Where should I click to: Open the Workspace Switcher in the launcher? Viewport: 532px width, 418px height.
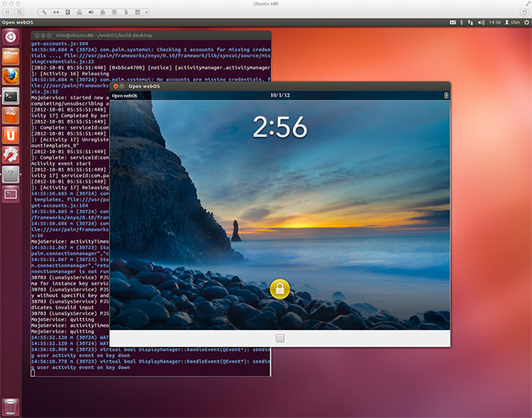coord(11,194)
